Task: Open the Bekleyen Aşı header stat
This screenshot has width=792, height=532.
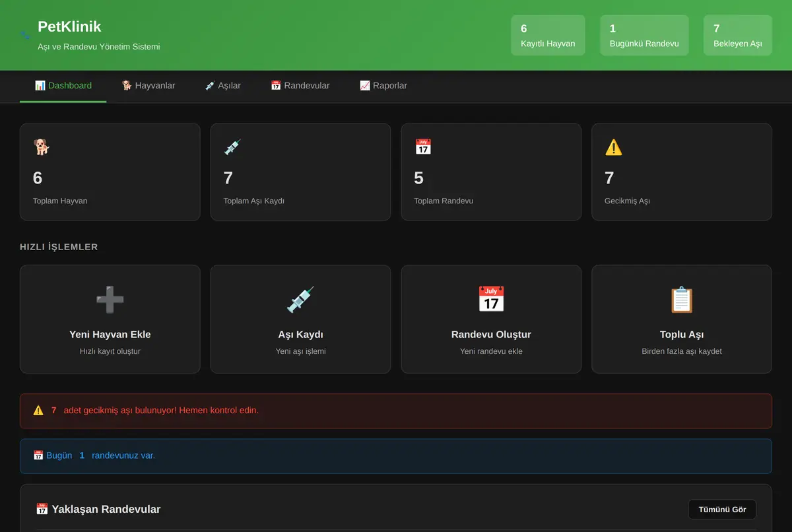Action: pyautogui.click(x=738, y=36)
